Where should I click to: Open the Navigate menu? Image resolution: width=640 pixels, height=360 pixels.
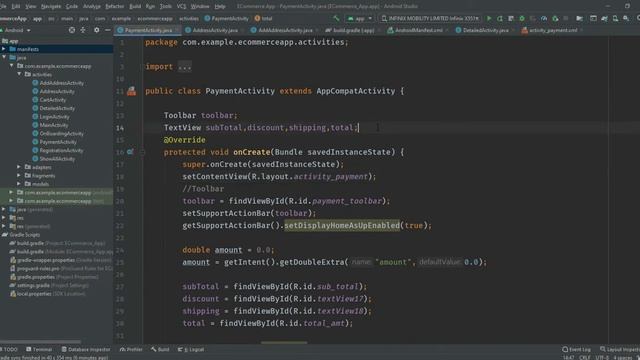(51, 6)
